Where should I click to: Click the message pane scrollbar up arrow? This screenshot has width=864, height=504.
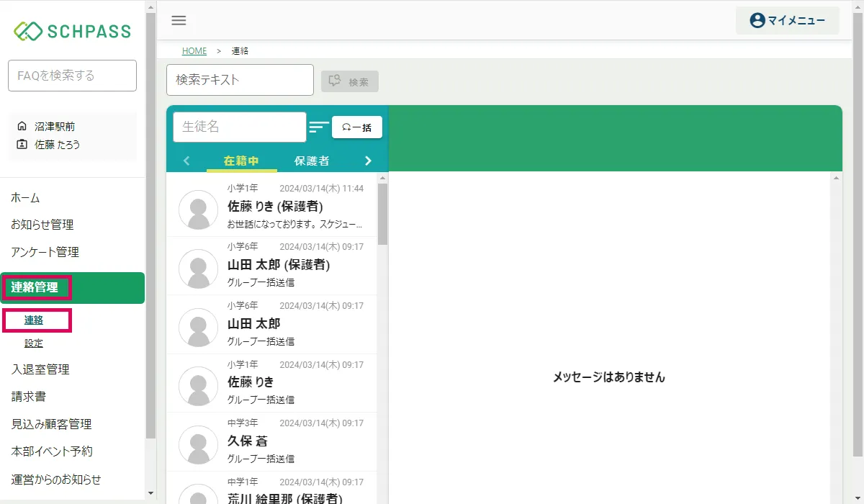[837, 177]
